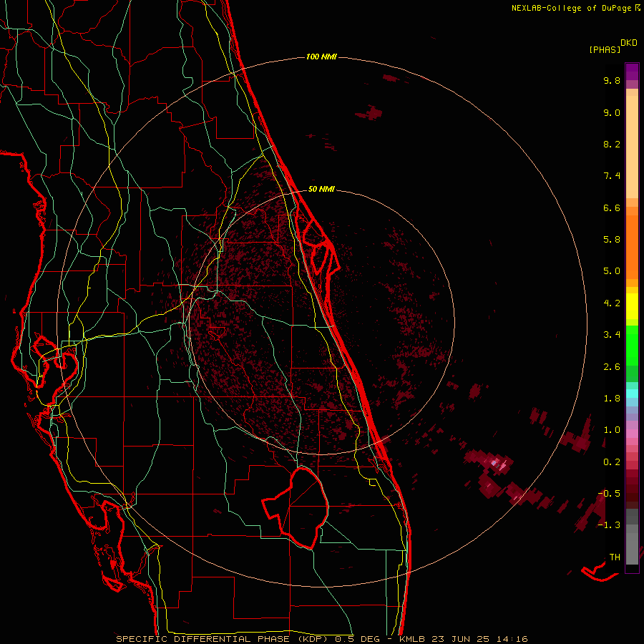Click the Lake Okeechobee outline
The height and width of the screenshot is (644, 644).
coord(297,507)
